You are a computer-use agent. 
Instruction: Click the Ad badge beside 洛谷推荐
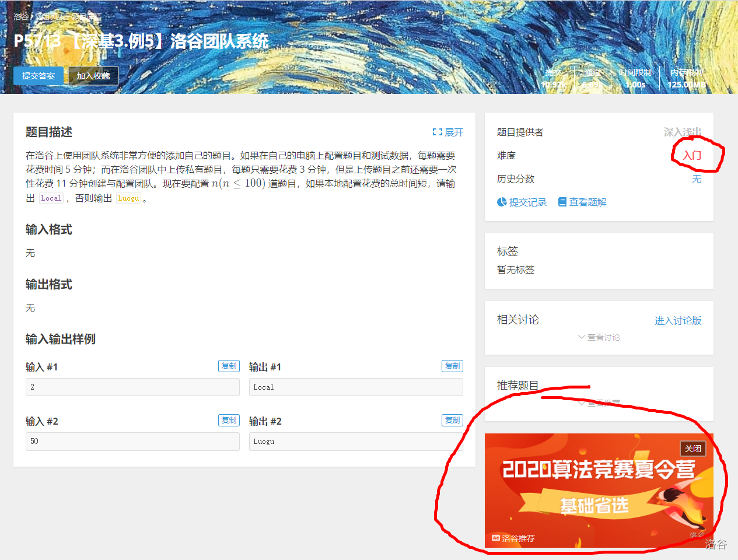[495, 538]
